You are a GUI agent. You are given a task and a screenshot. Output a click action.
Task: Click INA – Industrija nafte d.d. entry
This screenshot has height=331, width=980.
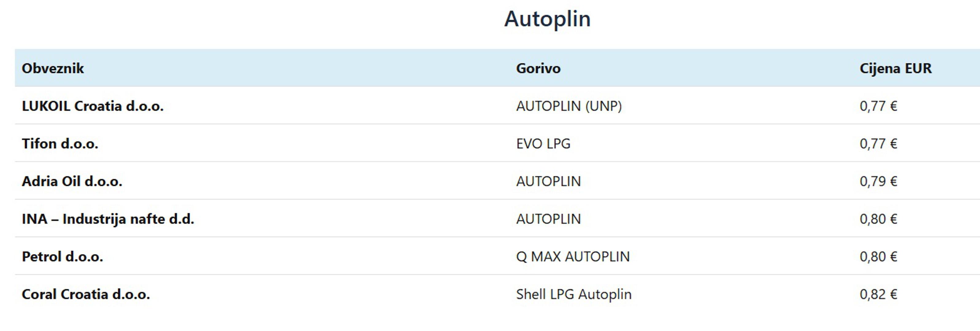click(x=108, y=219)
